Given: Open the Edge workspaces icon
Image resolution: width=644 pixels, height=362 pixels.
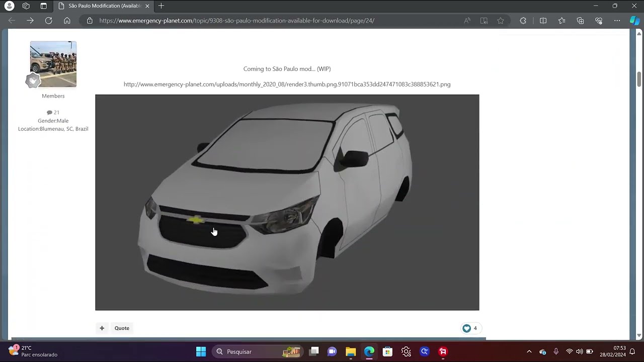Looking at the screenshot, I should coord(26,6).
